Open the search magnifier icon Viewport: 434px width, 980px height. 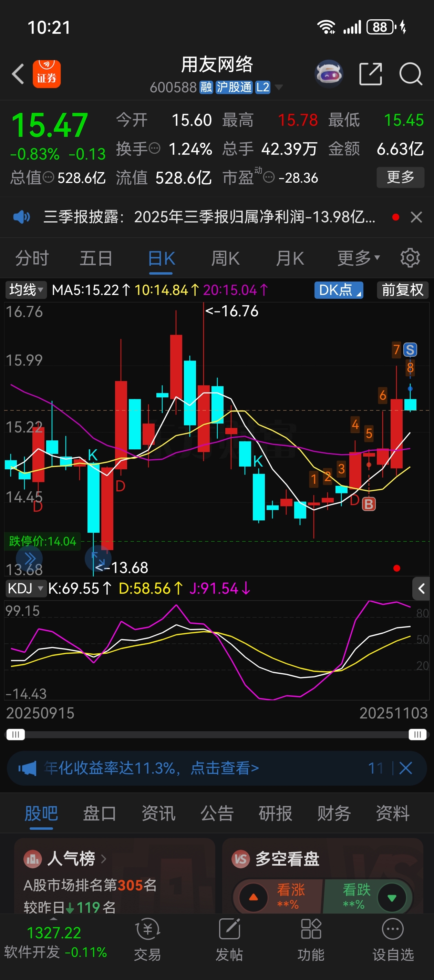tap(411, 74)
